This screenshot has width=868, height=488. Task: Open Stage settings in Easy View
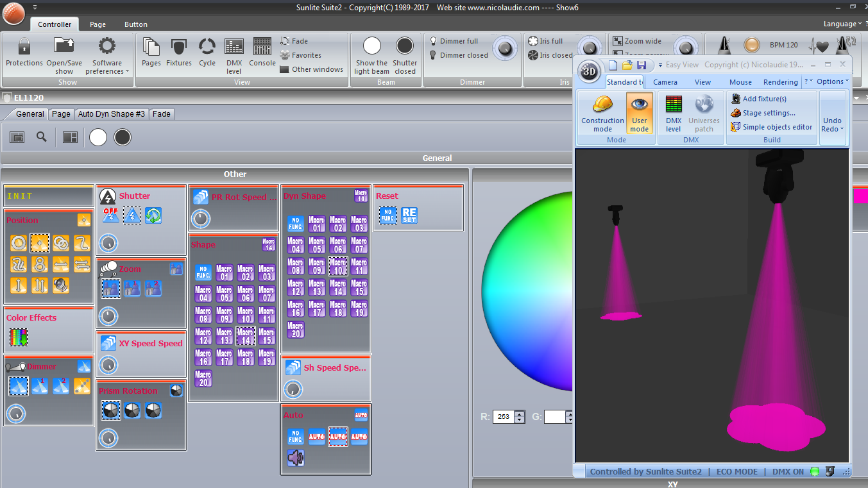click(x=763, y=113)
